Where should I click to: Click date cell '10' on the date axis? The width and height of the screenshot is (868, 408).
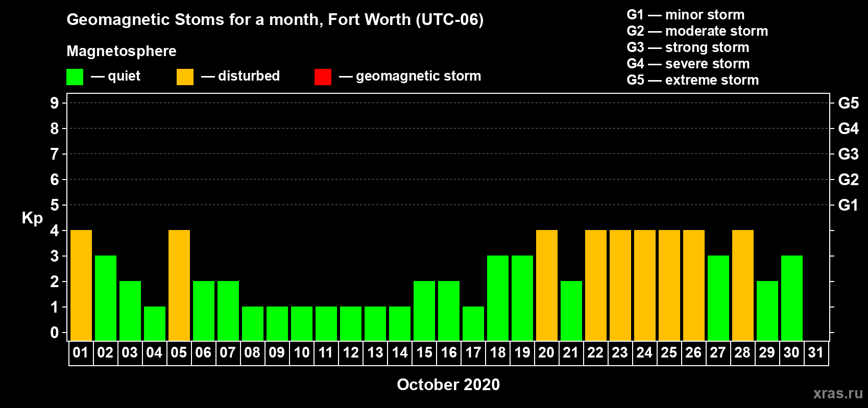[x=302, y=353]
